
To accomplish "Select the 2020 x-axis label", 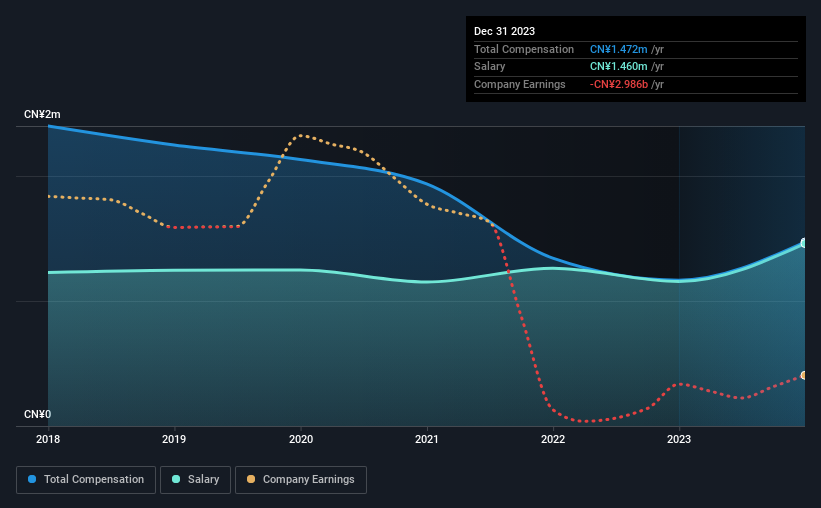I will click(x=301, y=439).
